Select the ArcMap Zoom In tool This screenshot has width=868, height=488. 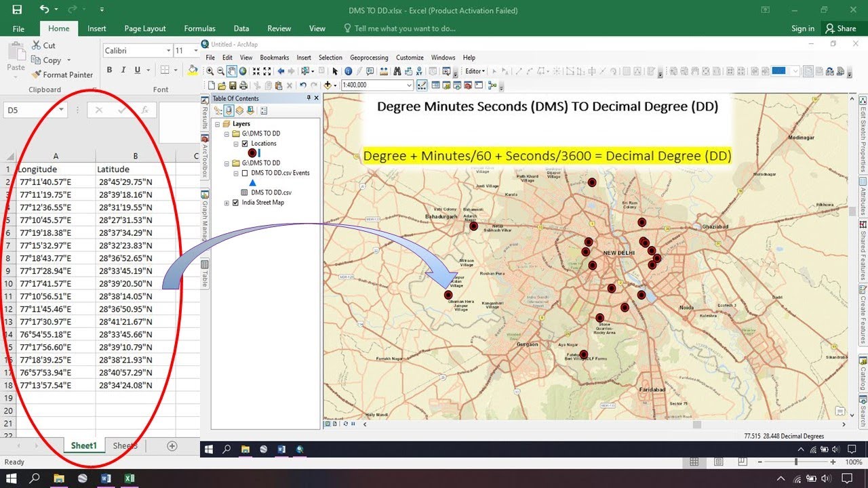[x=210, y=71]
